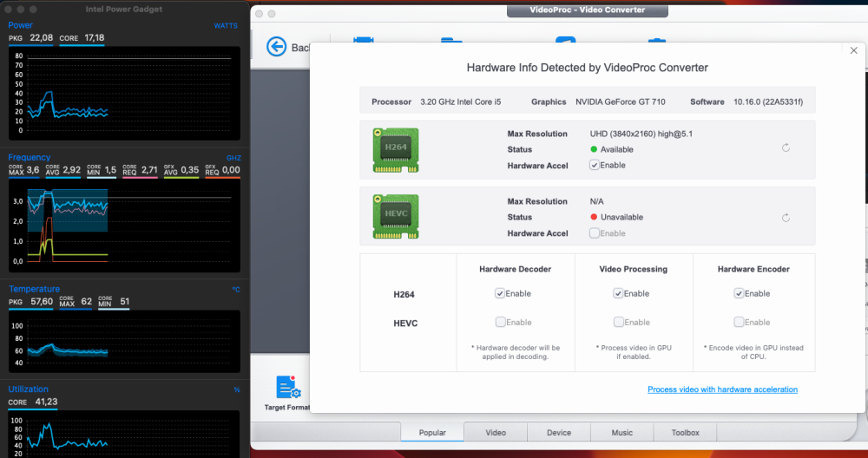Click the Utilization section heading in Power Gadget
This screenshot has height=458, width=868.
click(29, 389)
